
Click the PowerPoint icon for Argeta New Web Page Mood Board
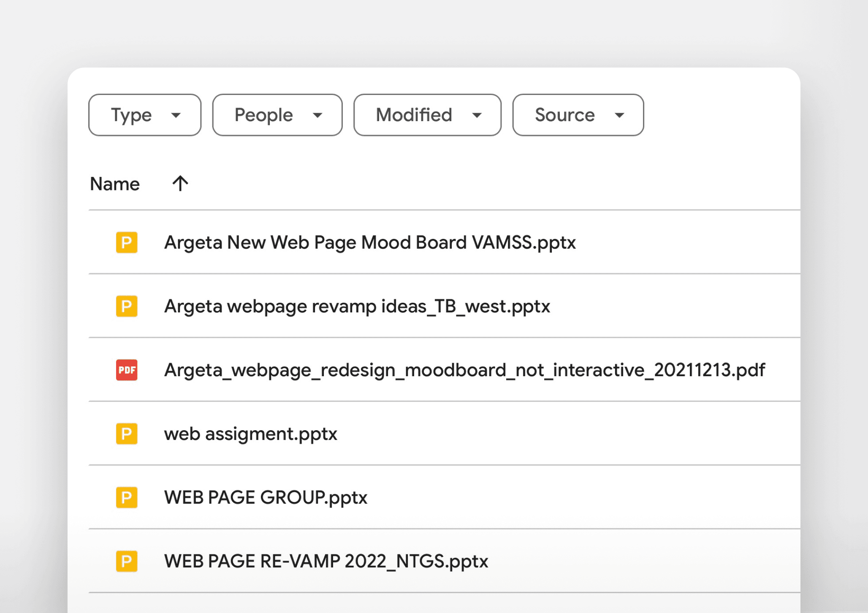click(x=127, y=242)
